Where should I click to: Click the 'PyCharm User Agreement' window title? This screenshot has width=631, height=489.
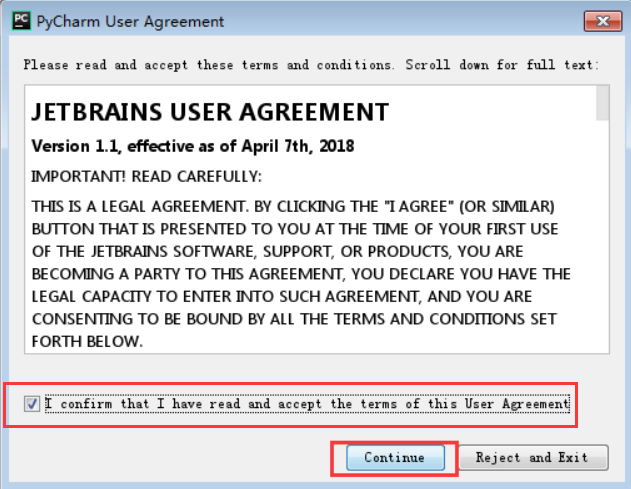[130, 22]
